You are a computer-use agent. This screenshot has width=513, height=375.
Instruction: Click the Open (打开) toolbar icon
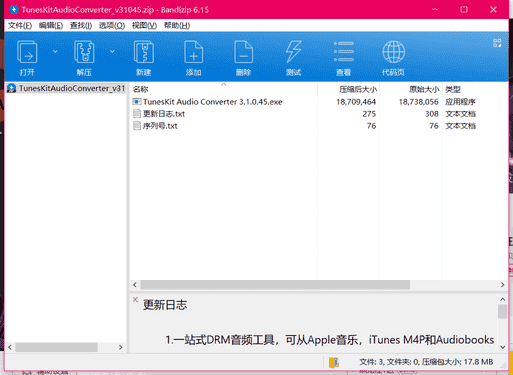27,52
